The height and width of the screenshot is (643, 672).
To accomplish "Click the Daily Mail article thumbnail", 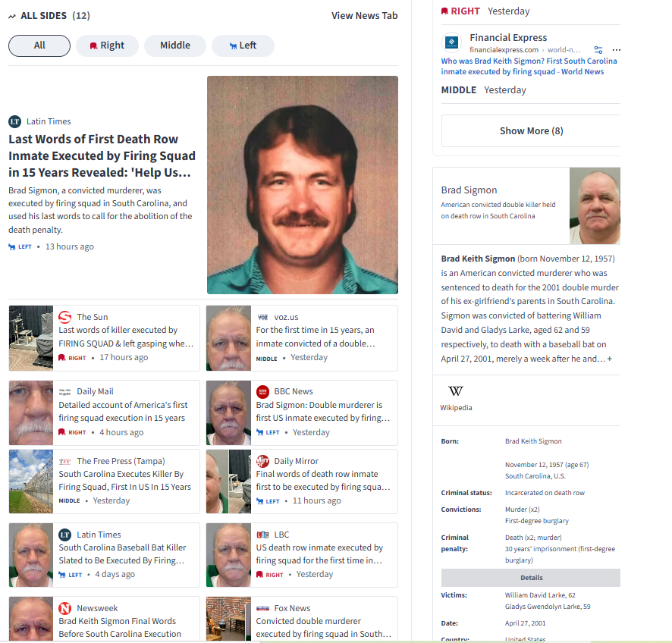I will [31, 413].
